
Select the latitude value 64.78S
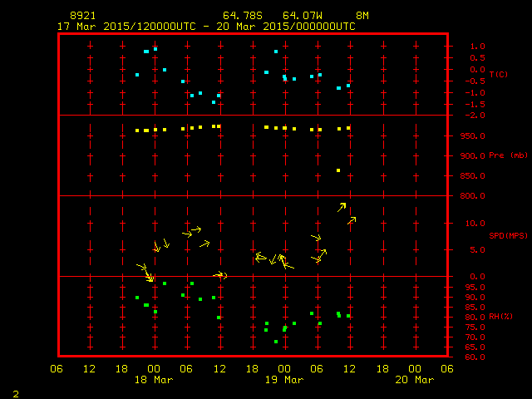241,16
